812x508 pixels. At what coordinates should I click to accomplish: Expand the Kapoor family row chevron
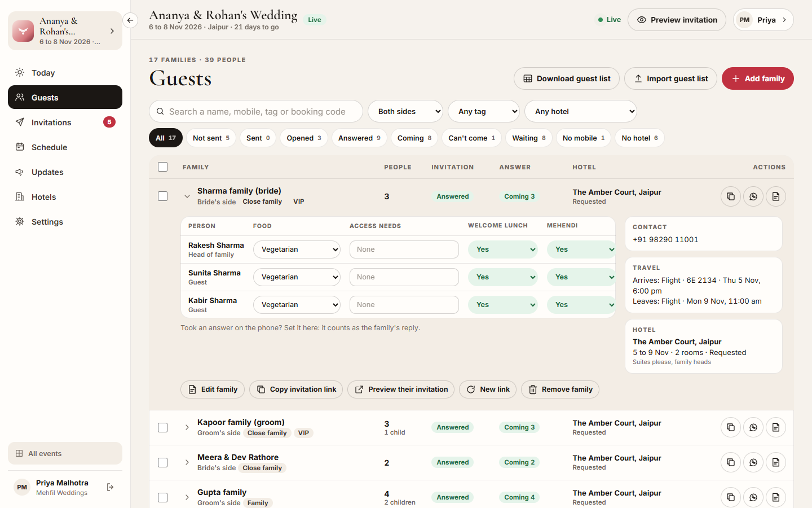tap(187, 427)
